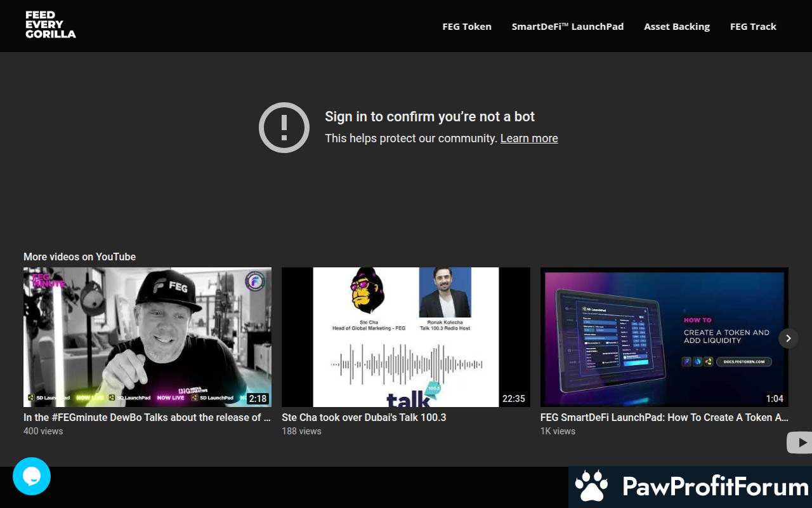Follow the Learn more link

tap(529, 138)
